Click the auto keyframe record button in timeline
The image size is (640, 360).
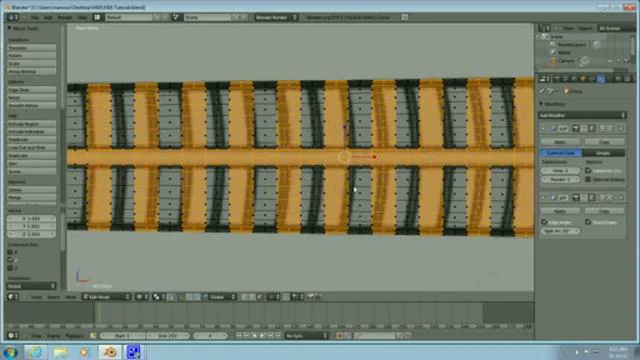(339, 336)
